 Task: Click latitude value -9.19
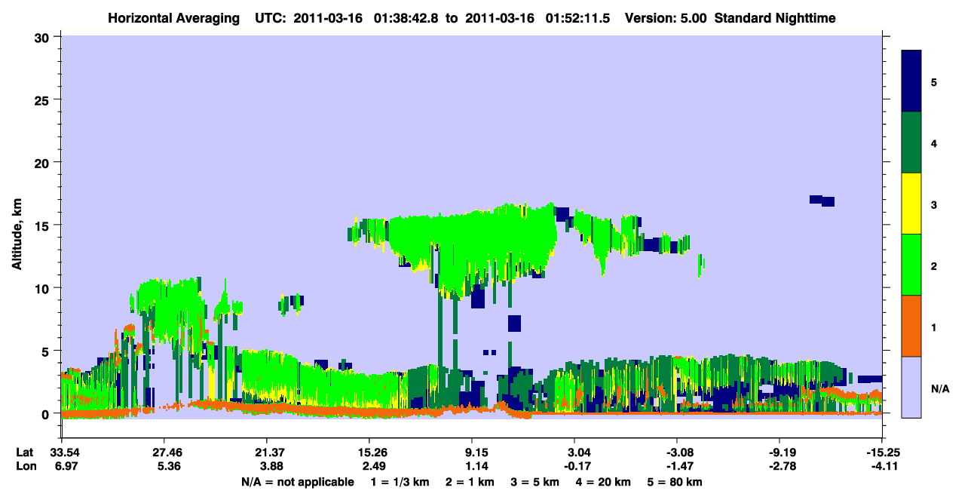click(x=779, y=452)
